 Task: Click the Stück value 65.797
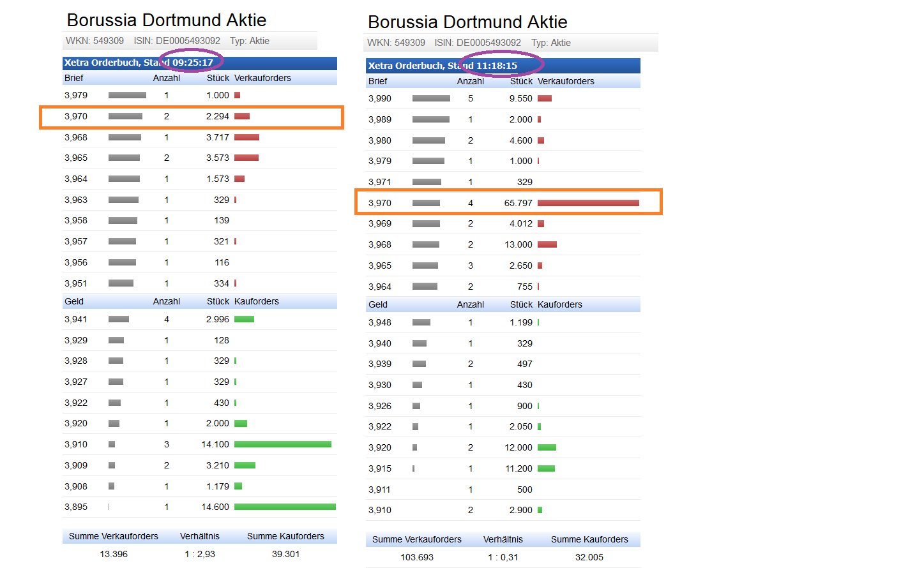(519, 203)
